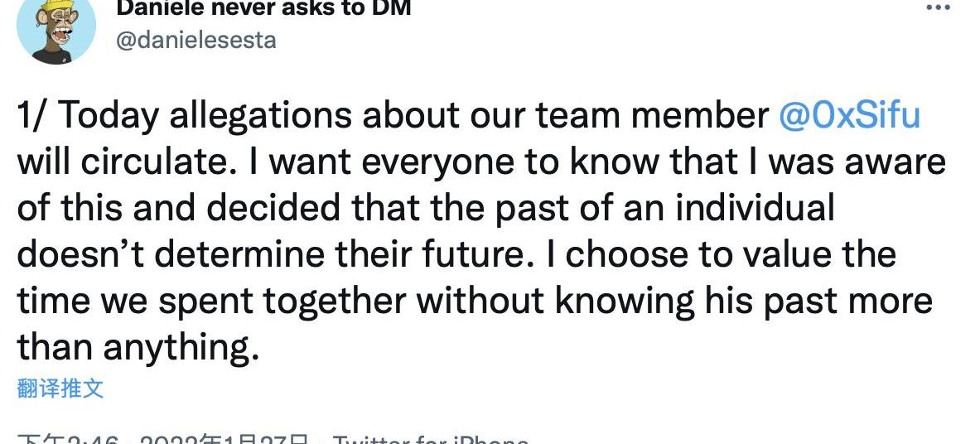
Task: Click Daniele's ape profile avatar
Action: pos(56,28)
